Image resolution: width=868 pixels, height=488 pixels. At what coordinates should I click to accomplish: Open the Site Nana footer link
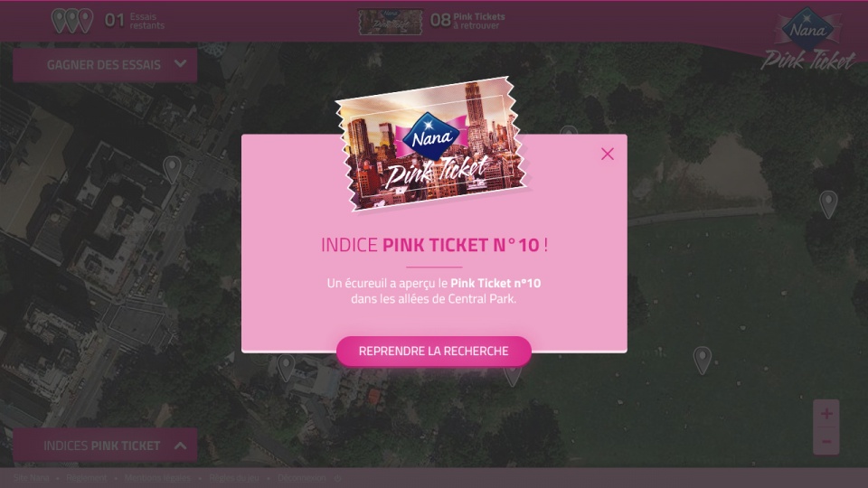(31, 477)
